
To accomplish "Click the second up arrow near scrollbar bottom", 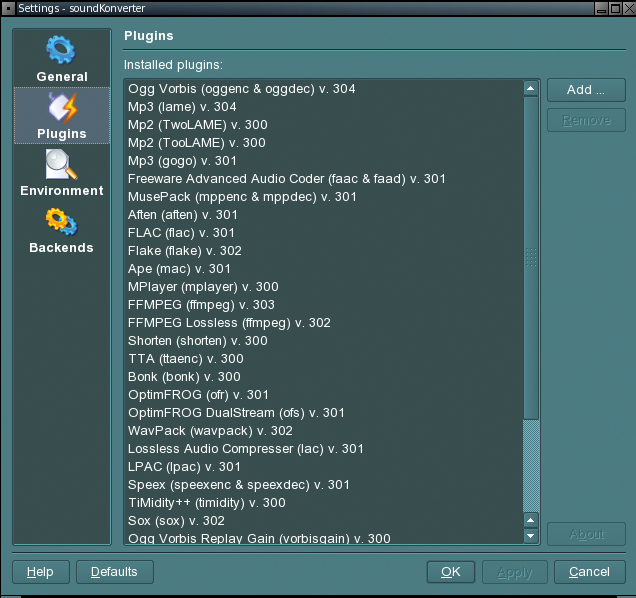I will 531,520.
